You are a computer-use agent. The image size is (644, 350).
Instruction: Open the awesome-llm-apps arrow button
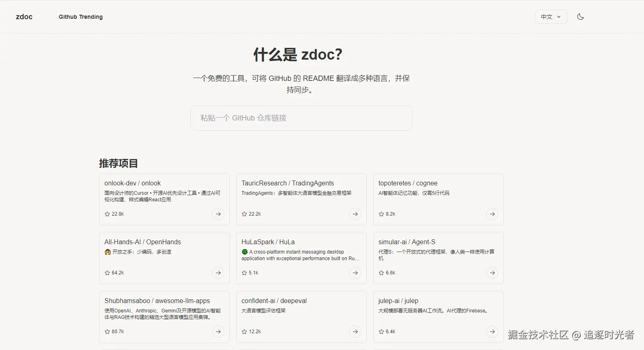point(218,332)
